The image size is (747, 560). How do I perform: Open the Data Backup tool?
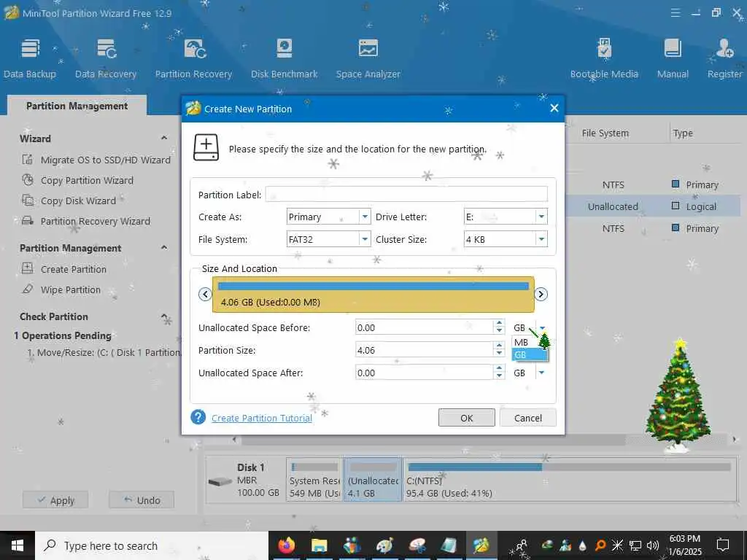click(x=30, y=58)
